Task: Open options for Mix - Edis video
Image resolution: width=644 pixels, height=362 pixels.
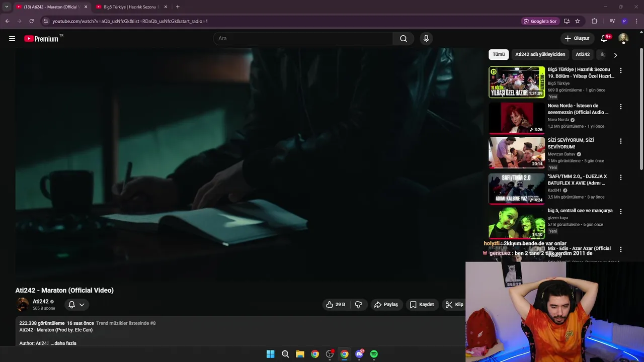Action: (x=621, y=249)
